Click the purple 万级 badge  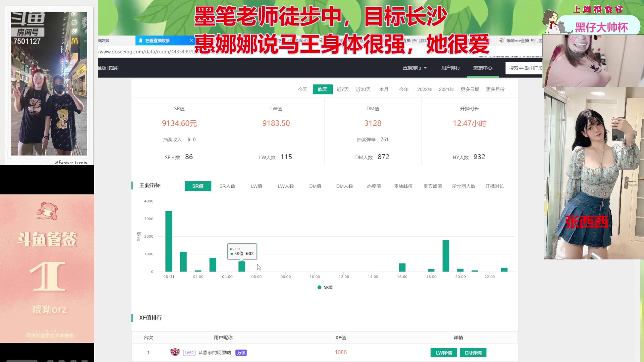[241, 353]
